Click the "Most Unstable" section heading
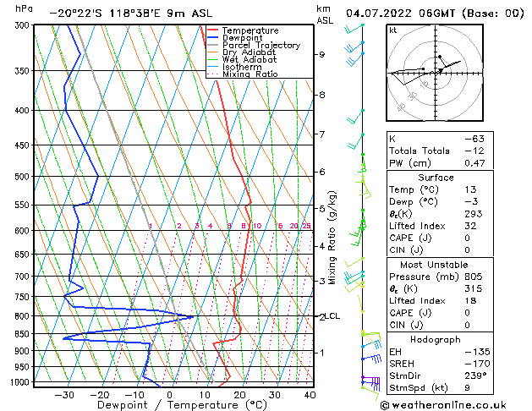 point(434,265)
